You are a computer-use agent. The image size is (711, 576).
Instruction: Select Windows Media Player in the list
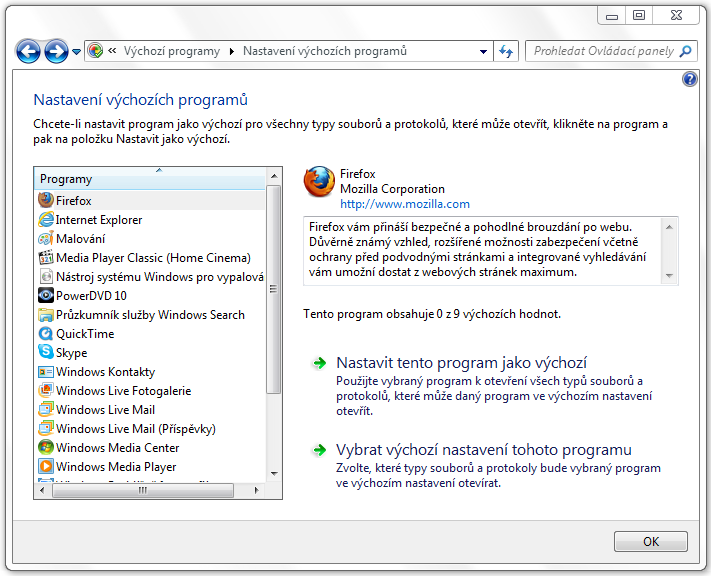[150, 467]
